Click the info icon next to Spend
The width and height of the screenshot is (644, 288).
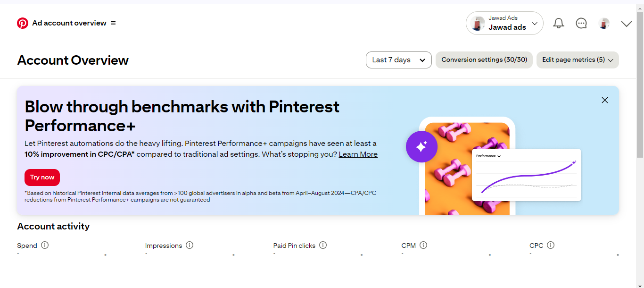click(x=45, y=245)
